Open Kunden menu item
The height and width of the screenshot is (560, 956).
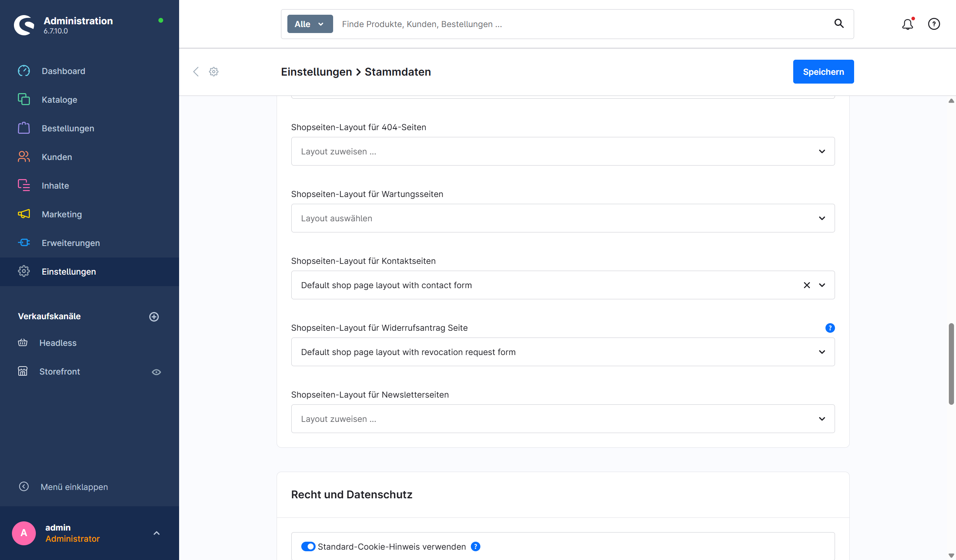click(90, 157)
